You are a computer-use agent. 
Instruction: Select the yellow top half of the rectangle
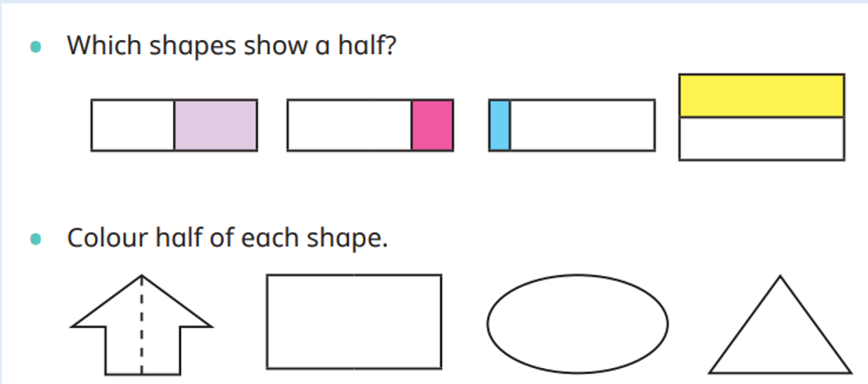point(761,96)
